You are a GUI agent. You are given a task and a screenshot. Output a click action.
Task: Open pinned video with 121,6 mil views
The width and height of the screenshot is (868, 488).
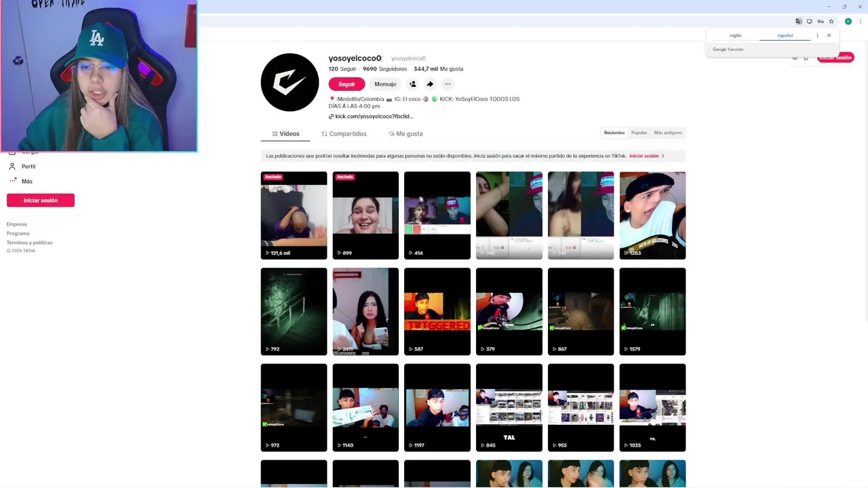point(294,216)
